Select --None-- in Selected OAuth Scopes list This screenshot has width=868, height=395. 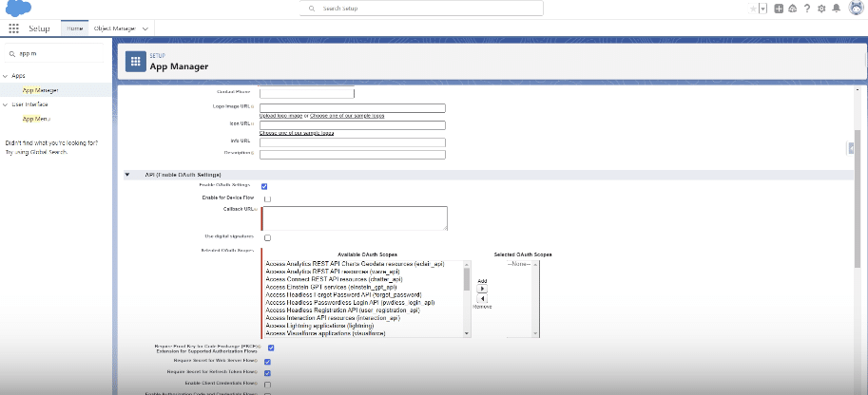(x=519, y=265)
